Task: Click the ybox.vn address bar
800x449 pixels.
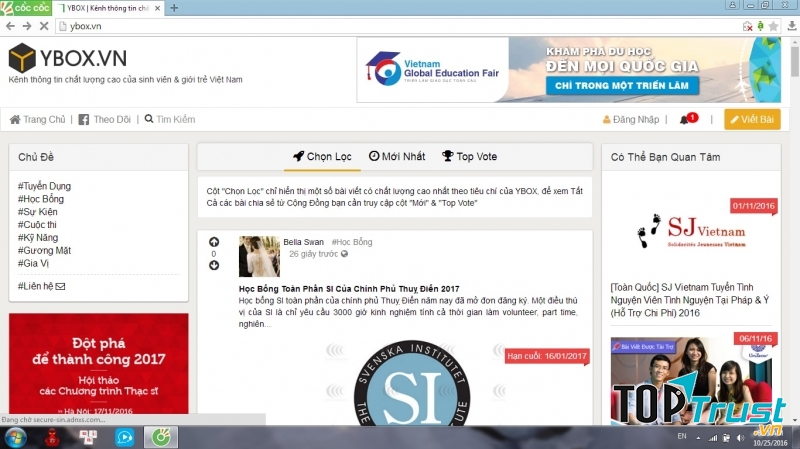Action: click(x=398, y=26)
